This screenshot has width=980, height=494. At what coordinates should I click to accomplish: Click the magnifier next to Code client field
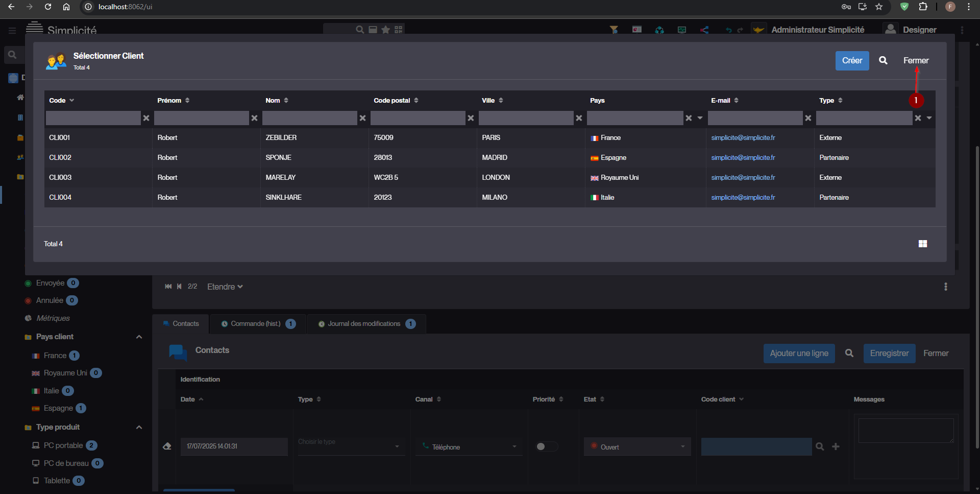820,446
